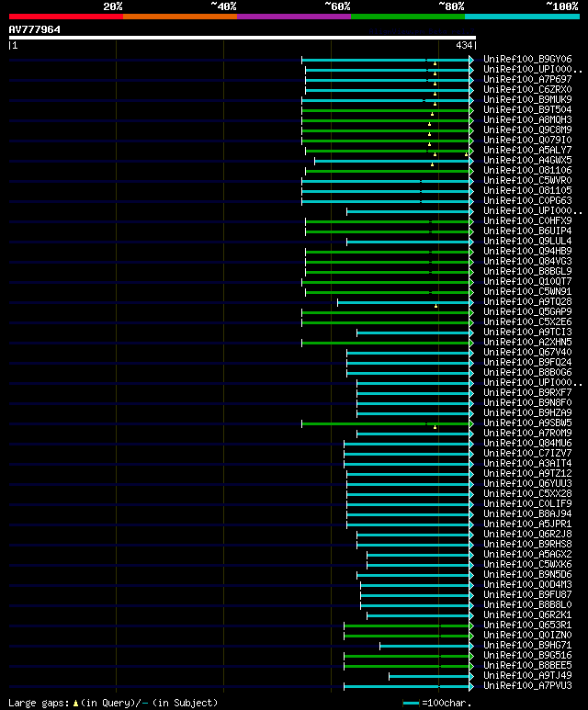Select the UniRef100_Q9C8M9 label
The height and width of the screenshot is (710, 588).
[x=527, y=130]
